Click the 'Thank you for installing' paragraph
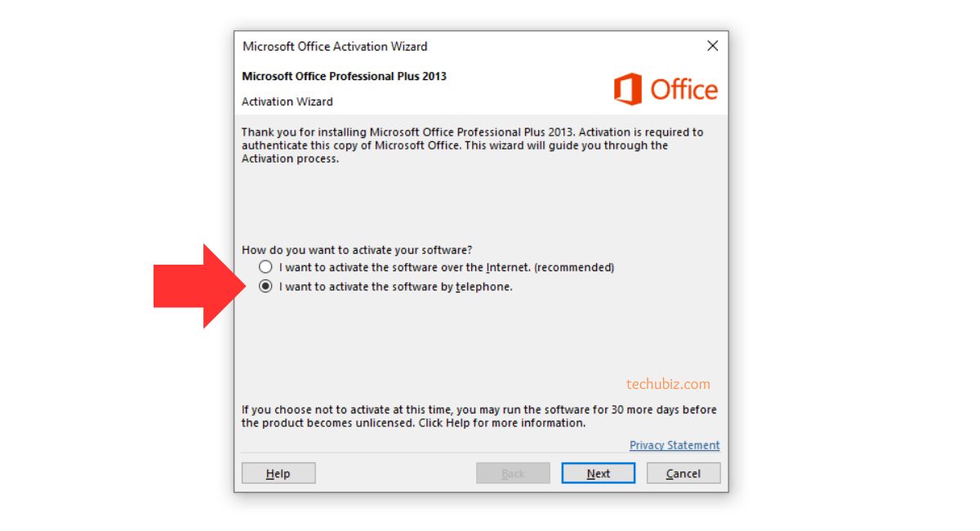The height and width of the screenshot is (531, 980). click(473, 145)
